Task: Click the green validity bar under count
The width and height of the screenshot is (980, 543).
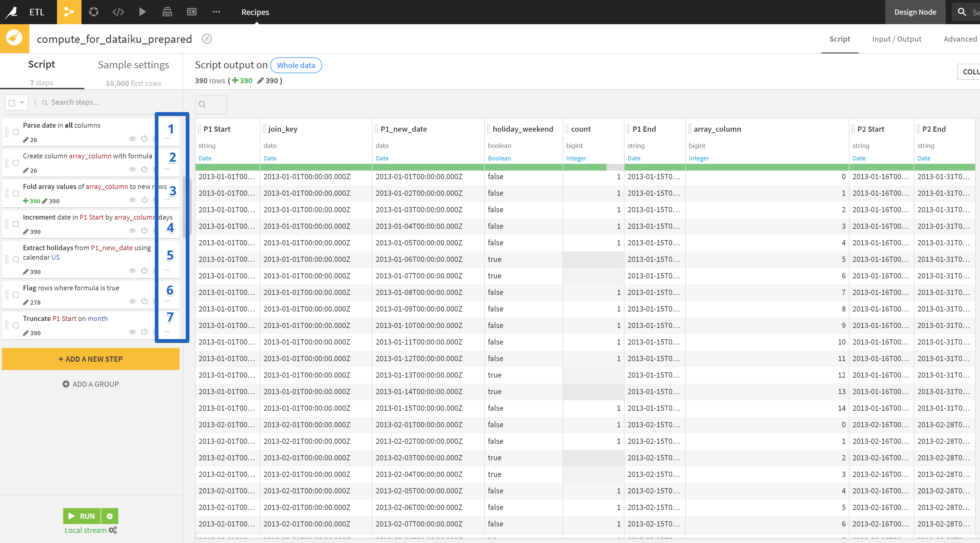Action: [585, 167]
